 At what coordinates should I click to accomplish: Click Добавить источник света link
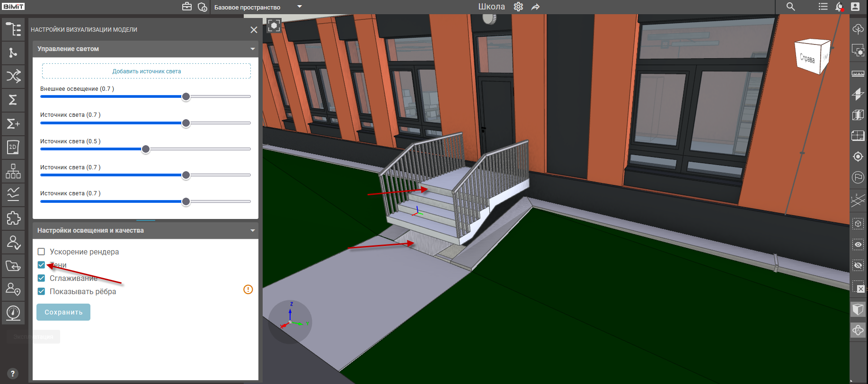click(x=146, y=71)
